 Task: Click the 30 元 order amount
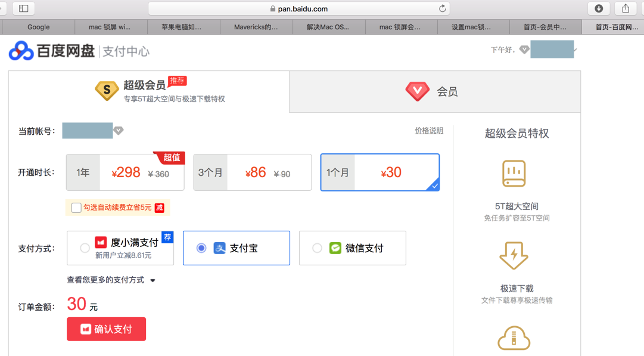(x=82, y=305)
